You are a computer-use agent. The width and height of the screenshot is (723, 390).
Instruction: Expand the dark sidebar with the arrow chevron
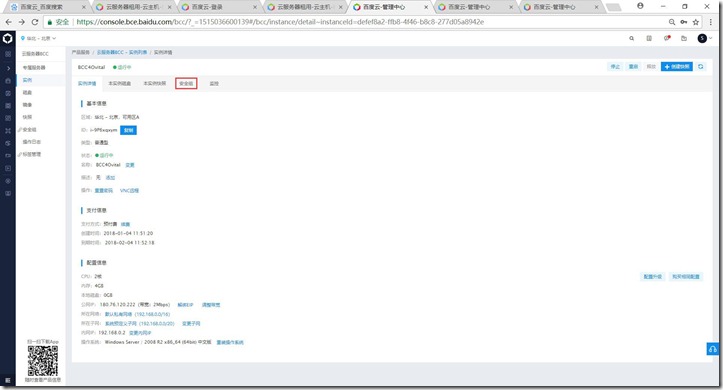[x=7, y=68]
